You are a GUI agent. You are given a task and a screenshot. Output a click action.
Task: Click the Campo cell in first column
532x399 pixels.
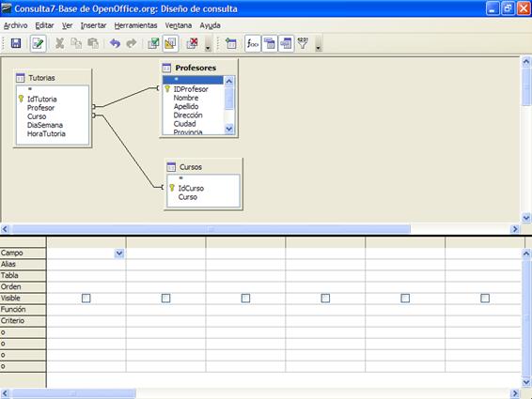click(86, 253)
